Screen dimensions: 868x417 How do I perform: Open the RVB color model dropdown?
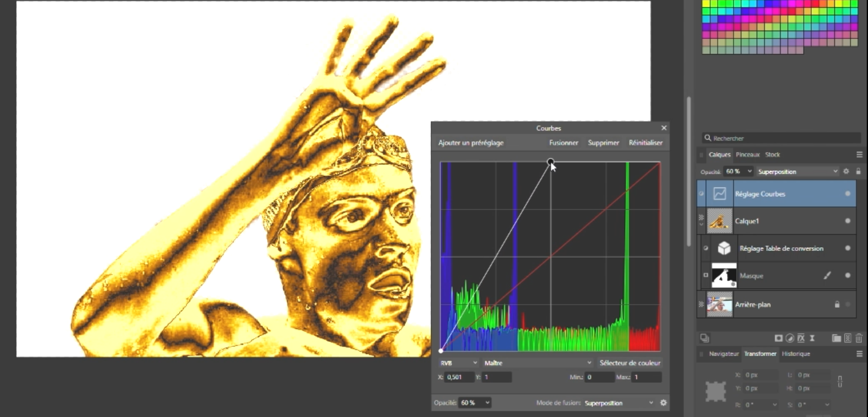[x=458, y=363]
